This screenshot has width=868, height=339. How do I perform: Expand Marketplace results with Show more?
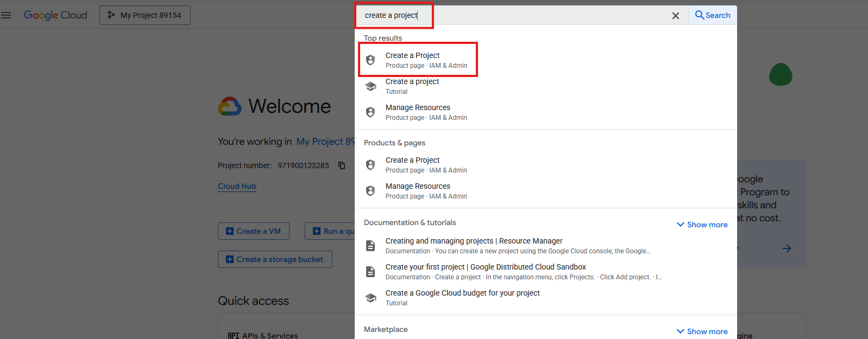point(702,331)
